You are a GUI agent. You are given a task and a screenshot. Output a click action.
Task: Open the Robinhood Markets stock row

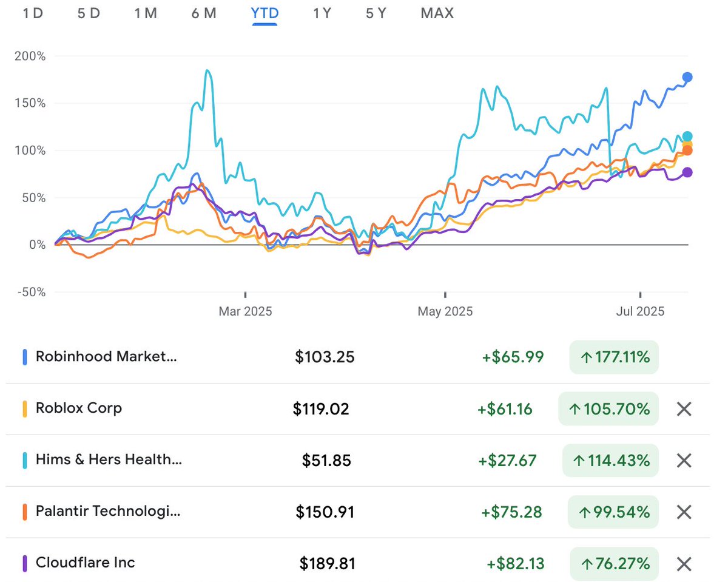click(x=358, y=357)
